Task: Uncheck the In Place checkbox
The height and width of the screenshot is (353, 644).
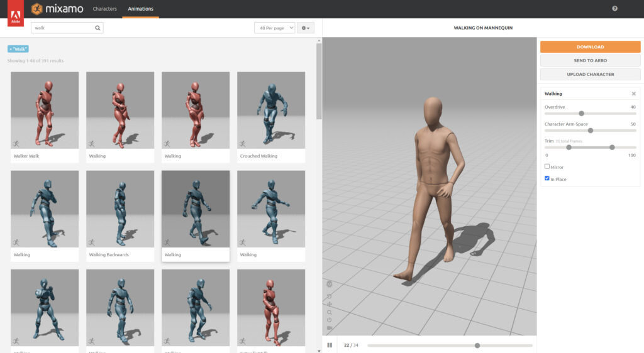Action: click(x=547, y=178)
